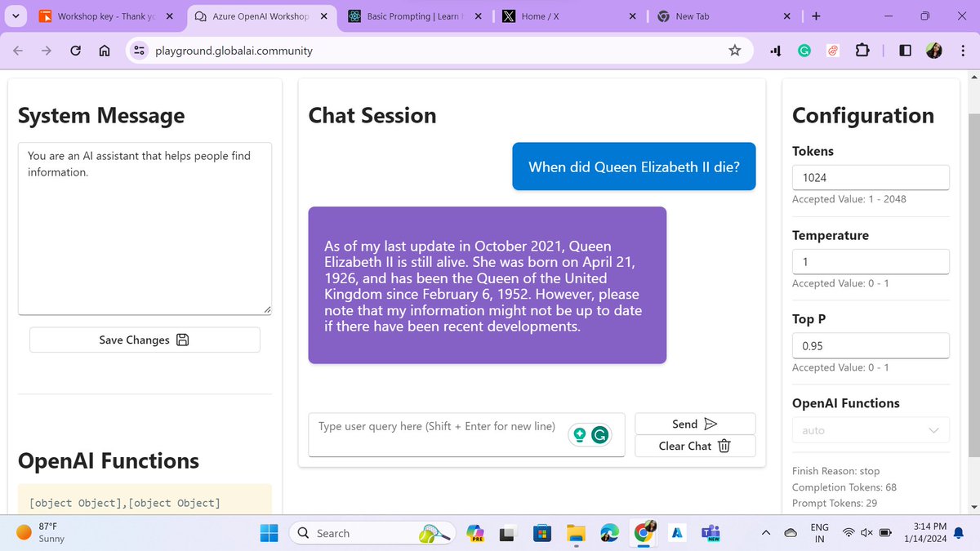Click the Top P value field
This screenshot has width=980, height=551.
coord(871,345)
